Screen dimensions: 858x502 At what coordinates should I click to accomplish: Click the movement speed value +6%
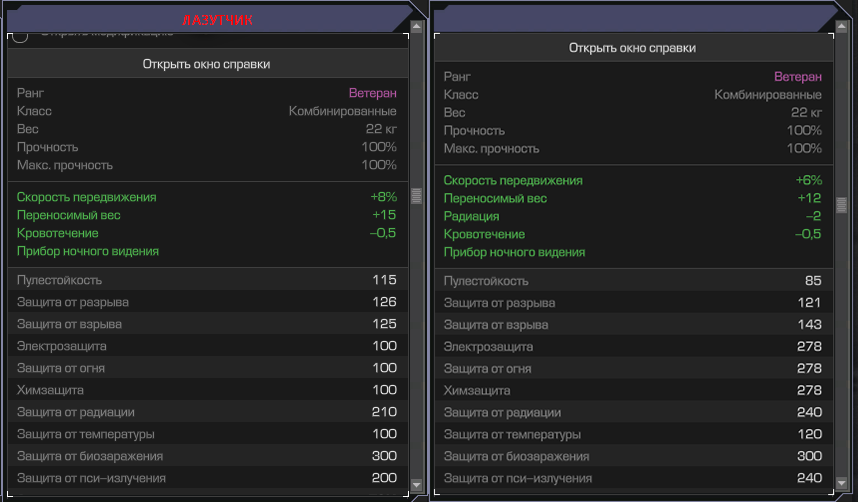(809, 180)
